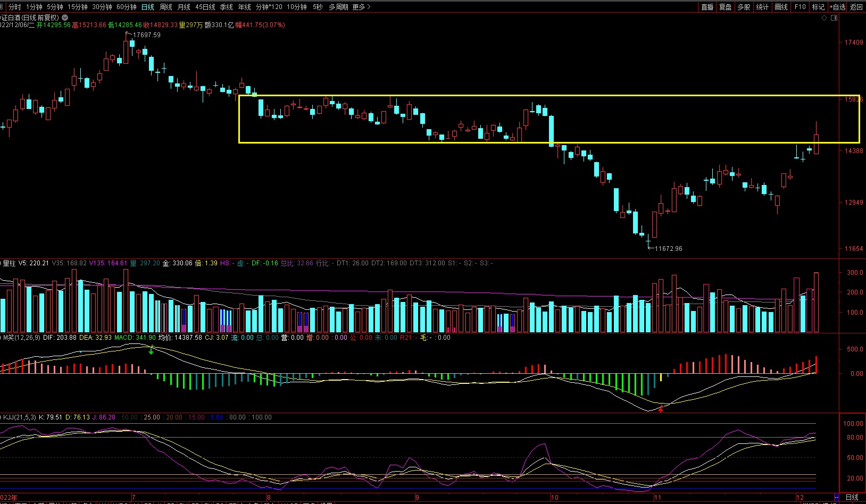
Task: Click the 标记 mark button
Action: (818, 7)
